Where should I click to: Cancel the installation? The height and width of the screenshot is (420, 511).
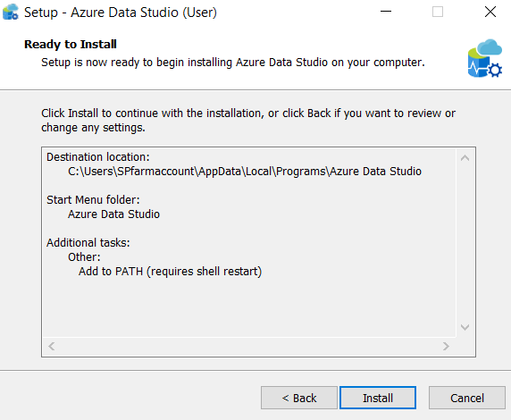pos(467,398)
